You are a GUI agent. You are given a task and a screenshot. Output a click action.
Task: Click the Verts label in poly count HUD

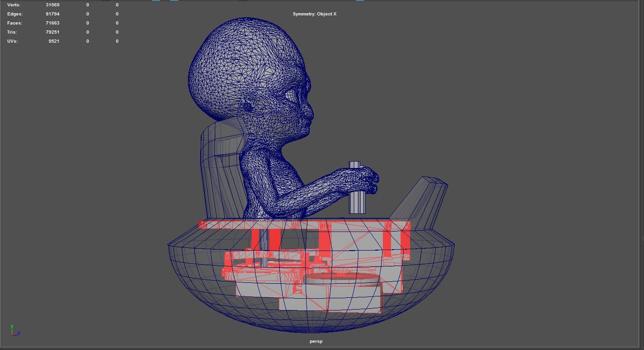click(x=14, y=5)
